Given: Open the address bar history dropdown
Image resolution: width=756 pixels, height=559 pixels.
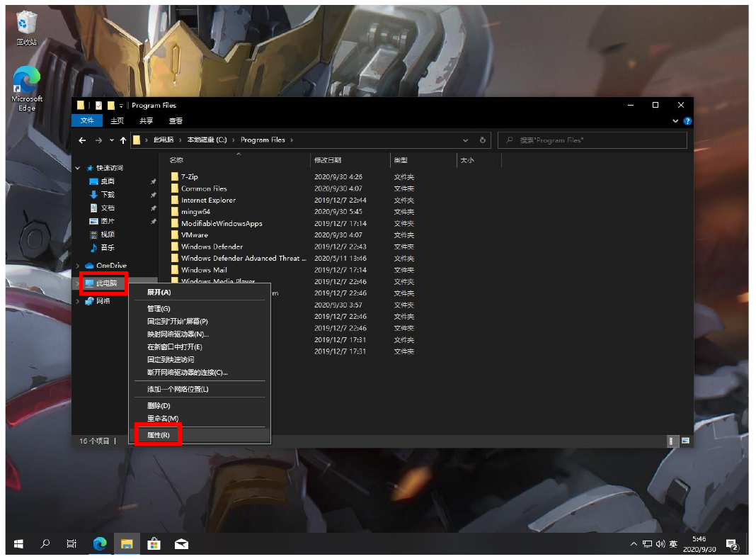Looking at the screenshot, I should pos(465,140).
